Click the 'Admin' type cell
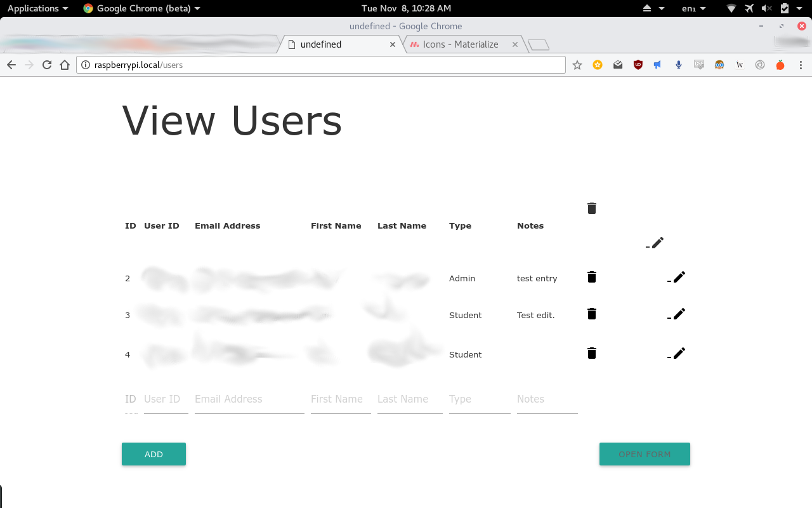 (x=462, y=278)
